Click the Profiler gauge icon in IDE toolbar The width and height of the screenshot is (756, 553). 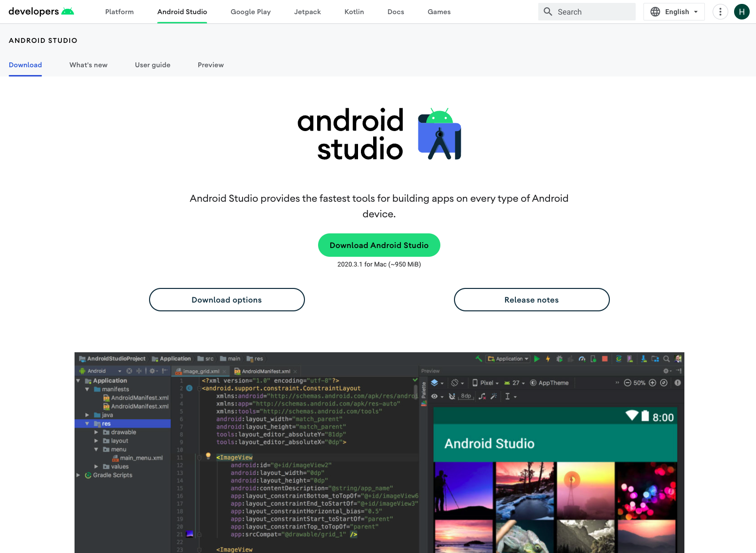click(x=582, y=359)
